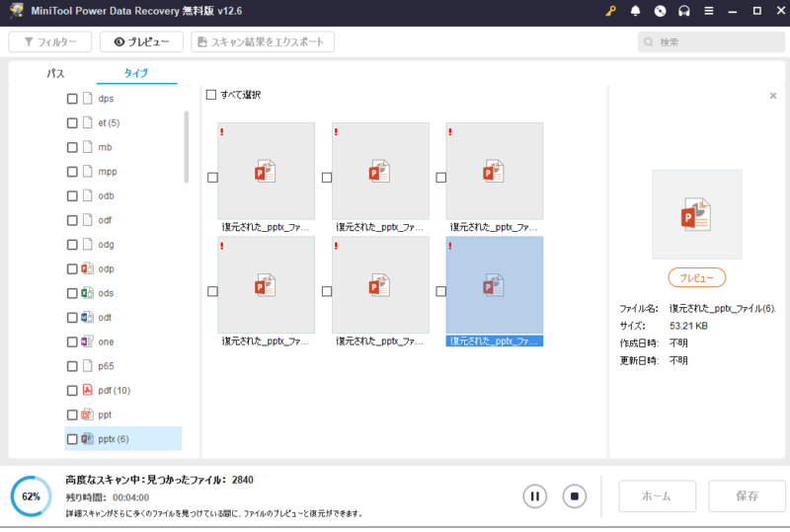Check the first pptx thumbnail's checkbox
This screenshot has width=790, height=532.
click(x=212, y=178)
